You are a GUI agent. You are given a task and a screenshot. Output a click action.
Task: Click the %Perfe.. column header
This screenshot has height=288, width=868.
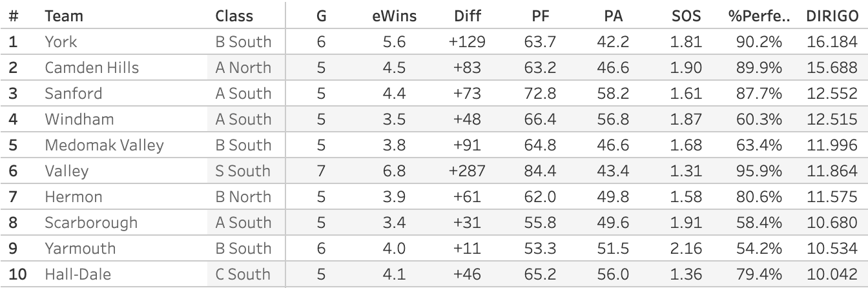pos(754,16)
